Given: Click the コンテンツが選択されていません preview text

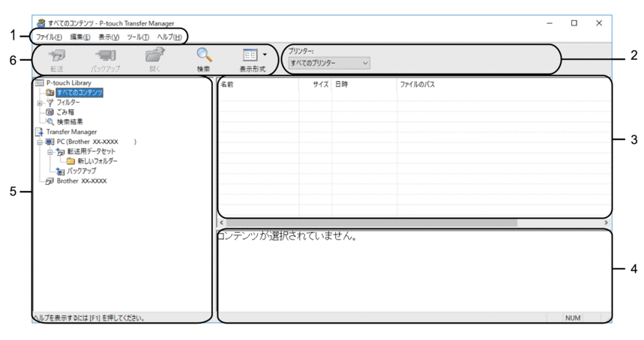Looking at the screenshot, I should pos(287,236).
